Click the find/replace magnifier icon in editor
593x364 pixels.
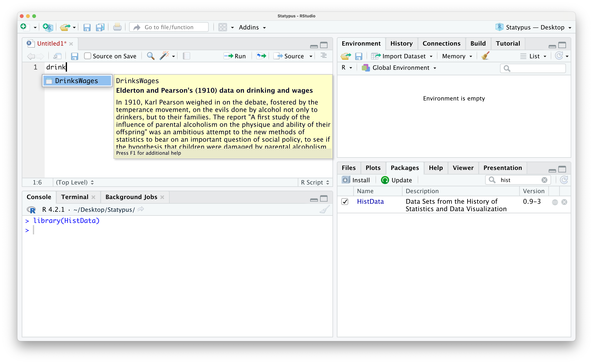(x=150, y=56)
